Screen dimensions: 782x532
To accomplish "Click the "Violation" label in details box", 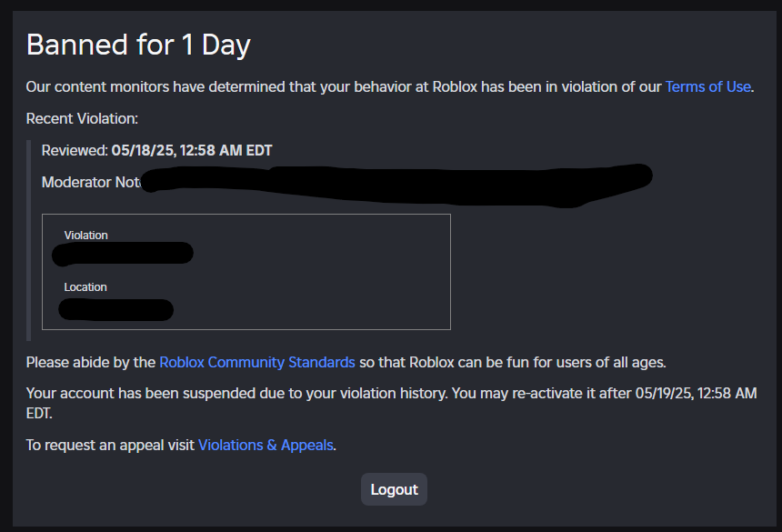I will pos(85,236).
